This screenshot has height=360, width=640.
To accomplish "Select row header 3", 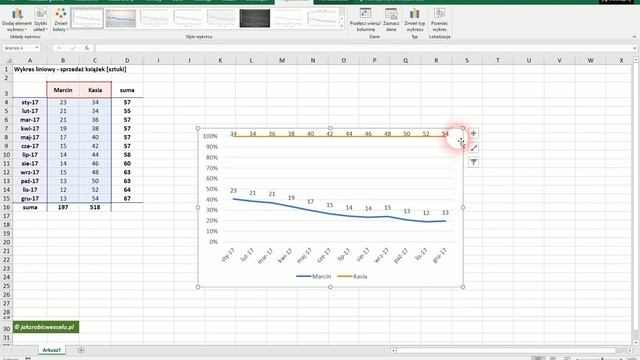I will 6,90.
